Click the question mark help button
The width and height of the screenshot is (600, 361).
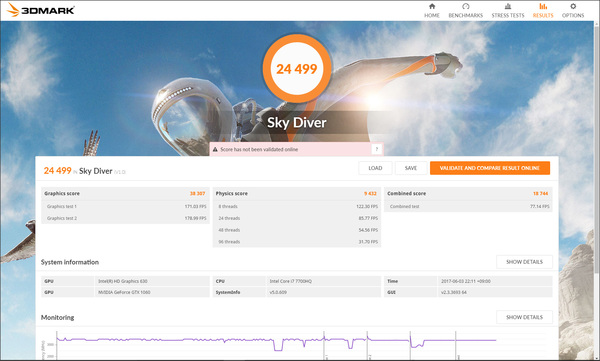pos(377,149)
